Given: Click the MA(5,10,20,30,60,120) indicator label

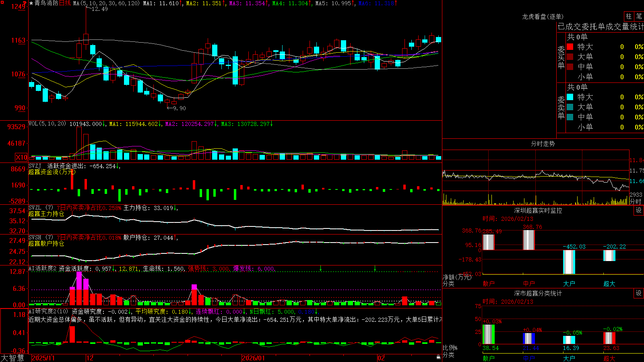Looking at the screenshot, I should [106, 3].
